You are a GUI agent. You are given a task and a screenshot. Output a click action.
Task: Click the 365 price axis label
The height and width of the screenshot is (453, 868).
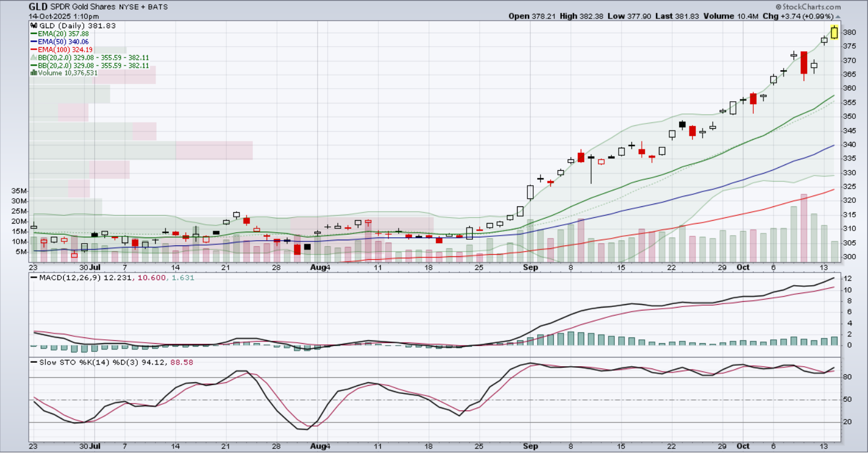850,74
